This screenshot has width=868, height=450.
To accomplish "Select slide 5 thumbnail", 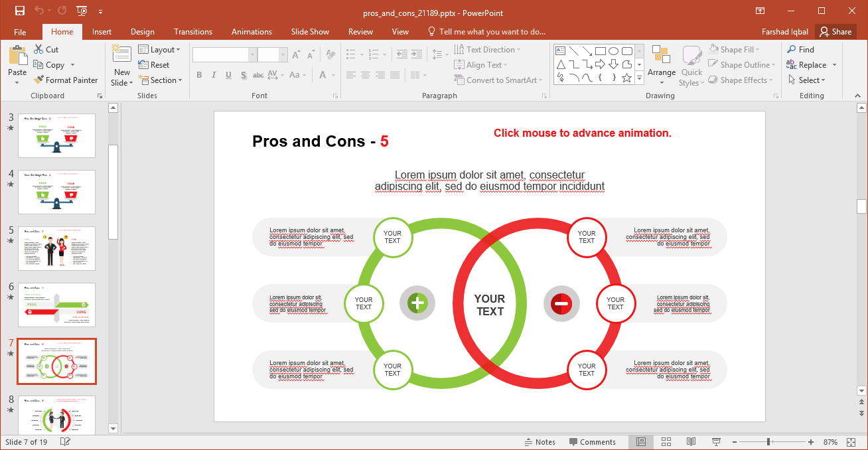I will coord(56,248).
